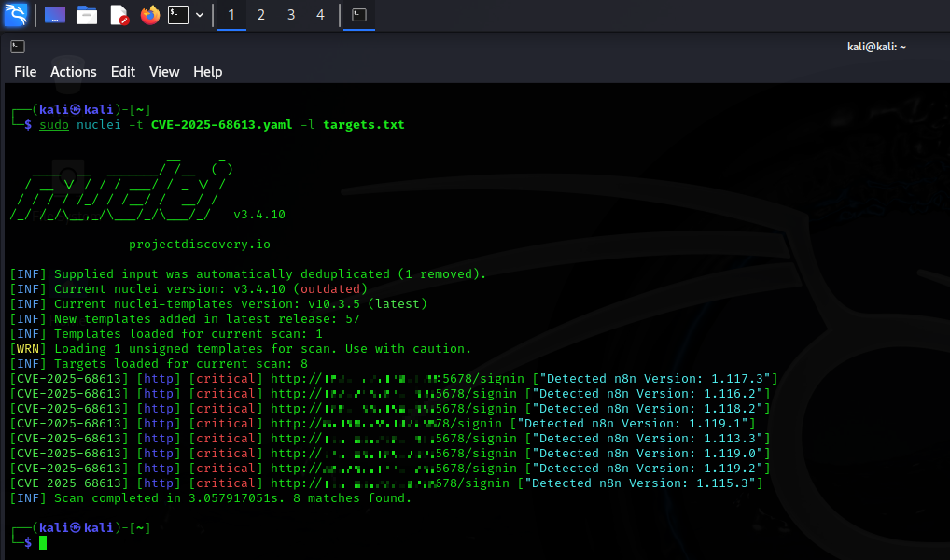Select the terminal window in the taskbar
950x560 pixels.
click(359, 15)
